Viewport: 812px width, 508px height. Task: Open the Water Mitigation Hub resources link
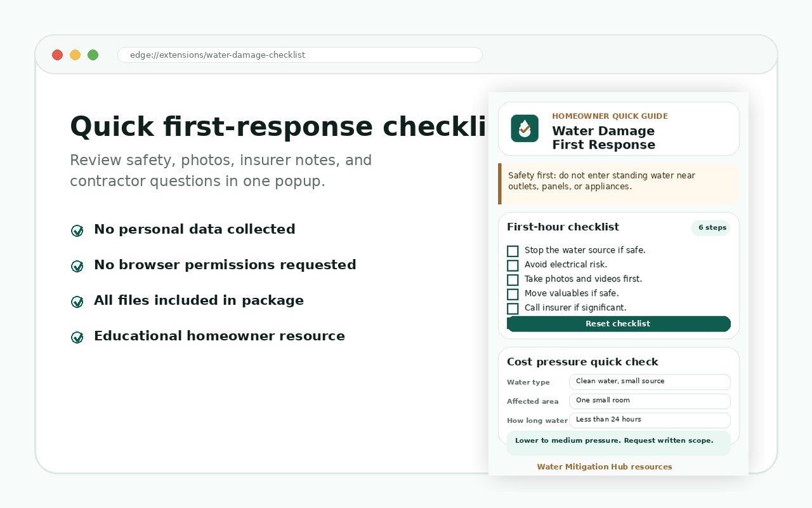(x=605, y=467)
